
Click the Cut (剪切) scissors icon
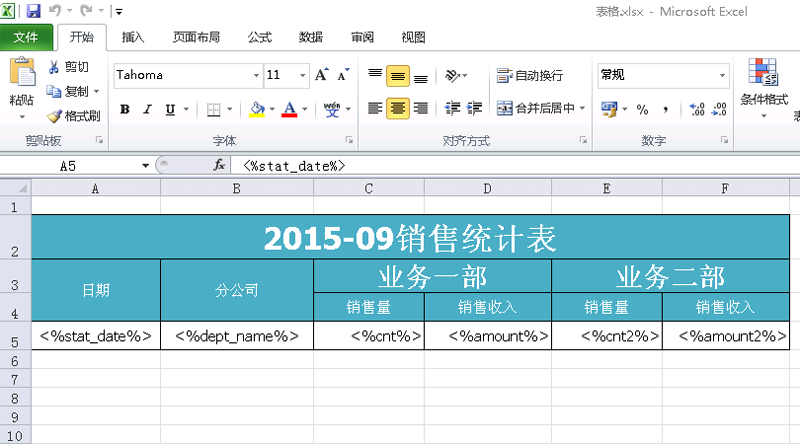(54, 67)
